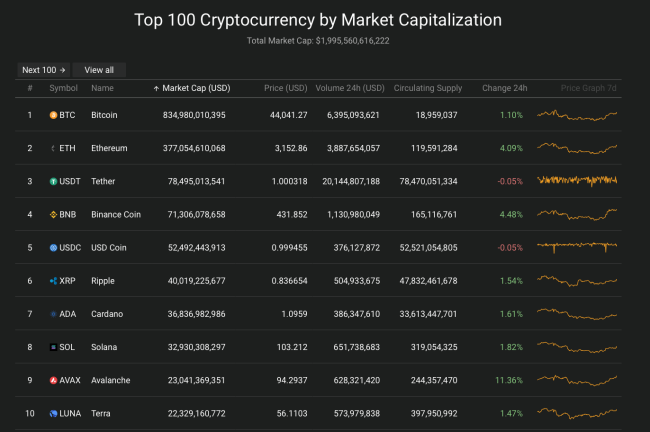Open the USD Coin name link
This screenshot has height=432, width=650.
pyautogui.click(x=109, y=248)
